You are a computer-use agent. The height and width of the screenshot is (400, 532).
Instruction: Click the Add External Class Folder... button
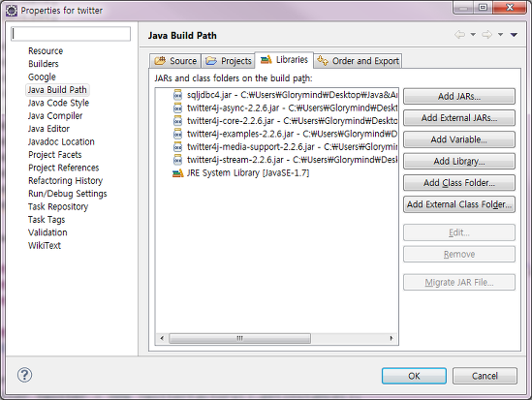tap(459, 204)
